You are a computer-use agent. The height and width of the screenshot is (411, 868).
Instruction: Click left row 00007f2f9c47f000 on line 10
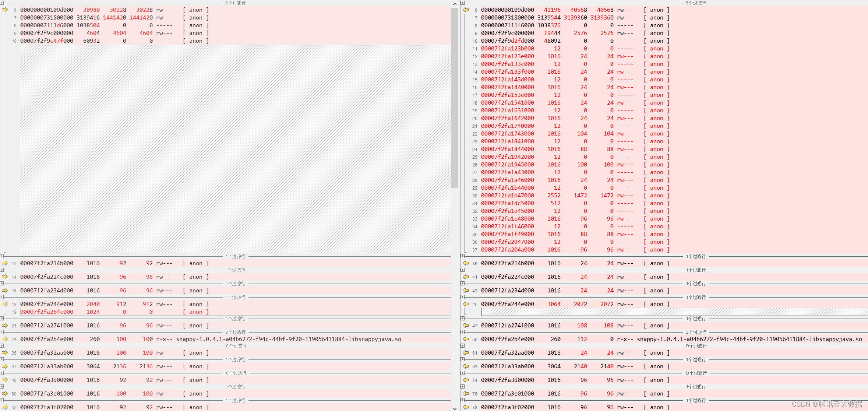(x=235, y=41)
